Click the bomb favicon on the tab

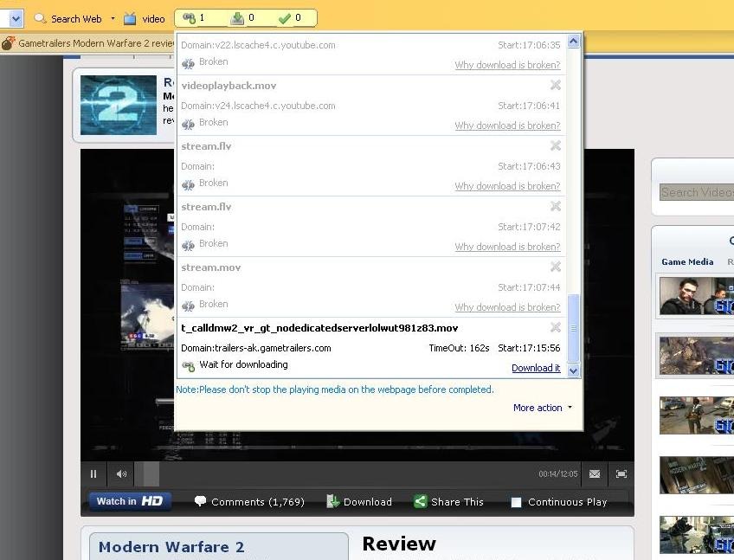coord(8,43)
